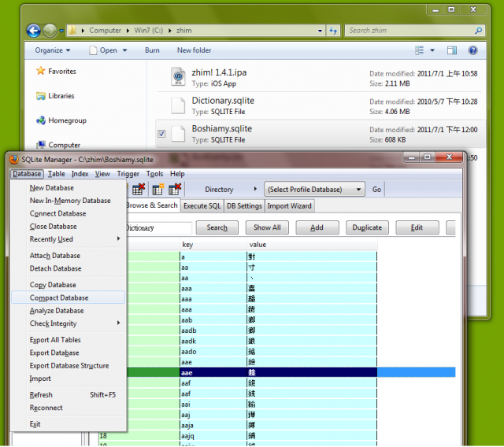Open the Help menu in SQLite Manager
Screen dimensions: 504x447
(x=177, y=174)
